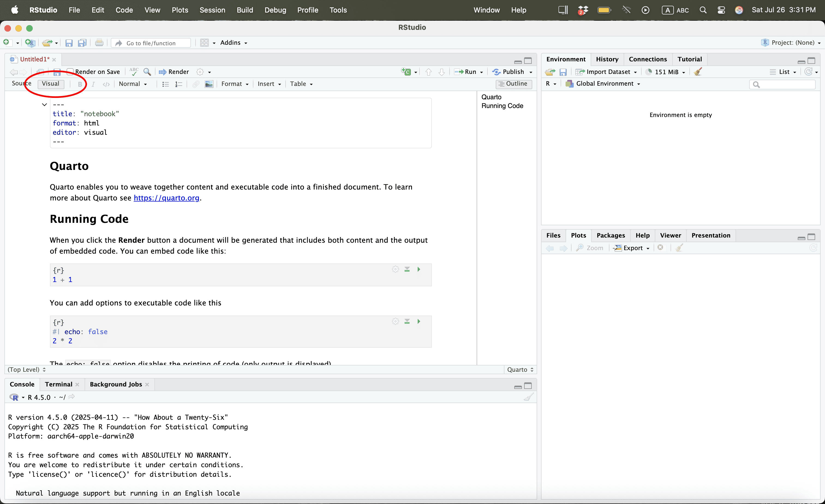Open the quarto.org link
Screen dimensions: 825x504
pyautogui.click(x=166, y=198)
